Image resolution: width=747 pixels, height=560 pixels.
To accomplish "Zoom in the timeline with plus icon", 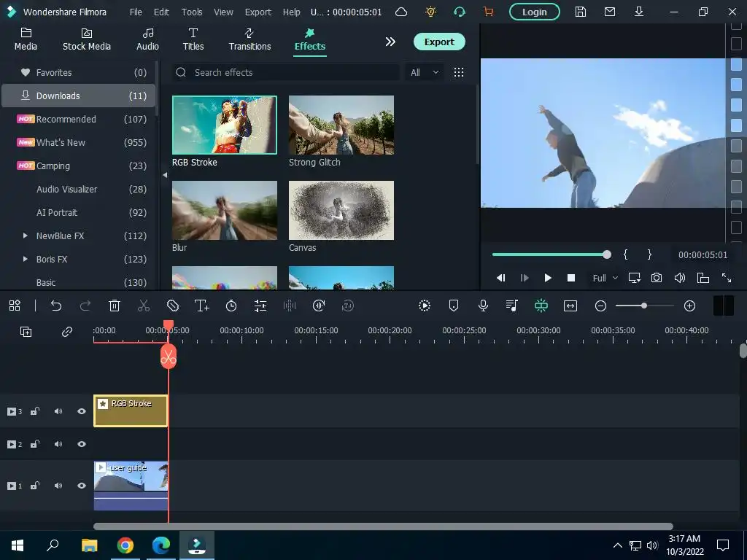I will point(689,306).
